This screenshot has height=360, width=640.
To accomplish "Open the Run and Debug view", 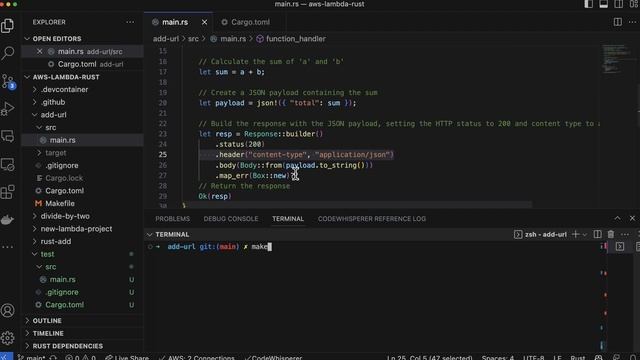I will [x=8, y=109].
